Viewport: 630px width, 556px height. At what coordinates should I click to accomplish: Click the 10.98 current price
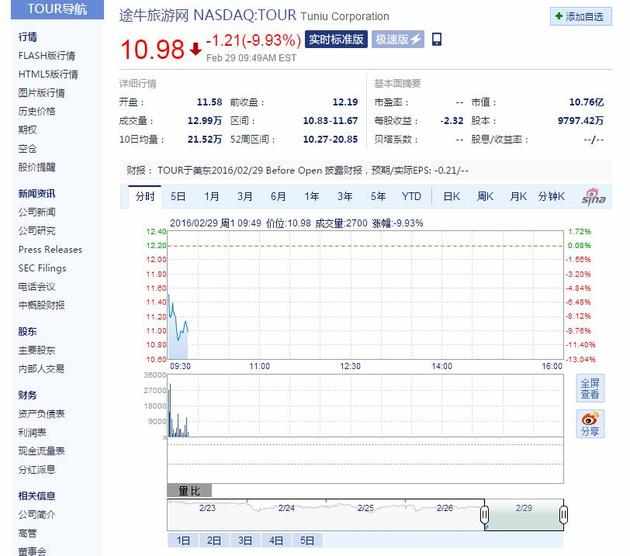click(x=152, y=49)
